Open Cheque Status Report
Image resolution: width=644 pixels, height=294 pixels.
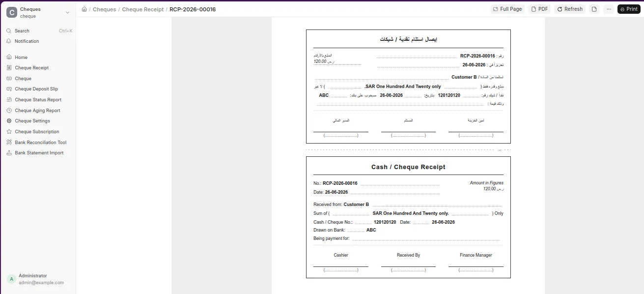[x=38, y=100]
